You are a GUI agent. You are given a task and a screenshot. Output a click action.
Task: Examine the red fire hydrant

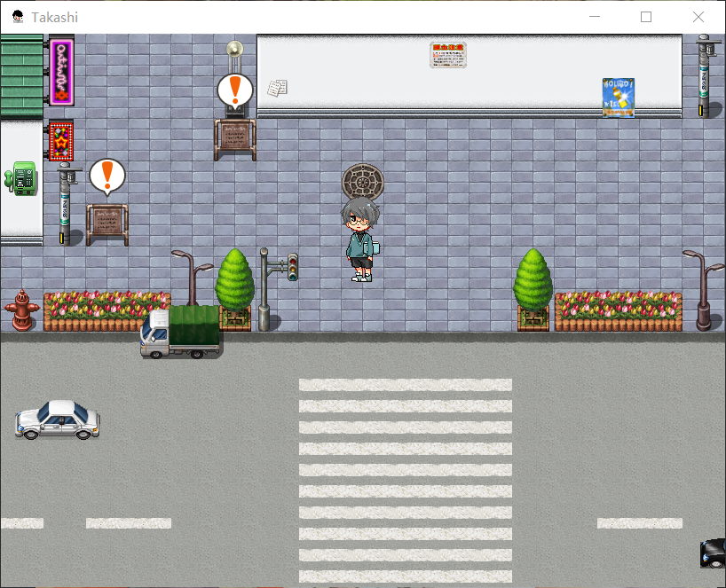[21, 310]
